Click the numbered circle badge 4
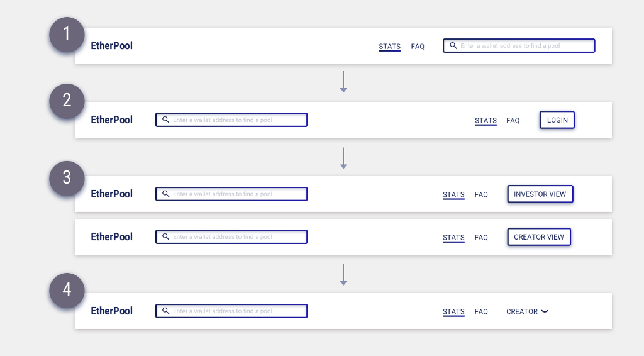Image resolution: width=644 pixels, height=356 pixels. [x=67, y=291]
